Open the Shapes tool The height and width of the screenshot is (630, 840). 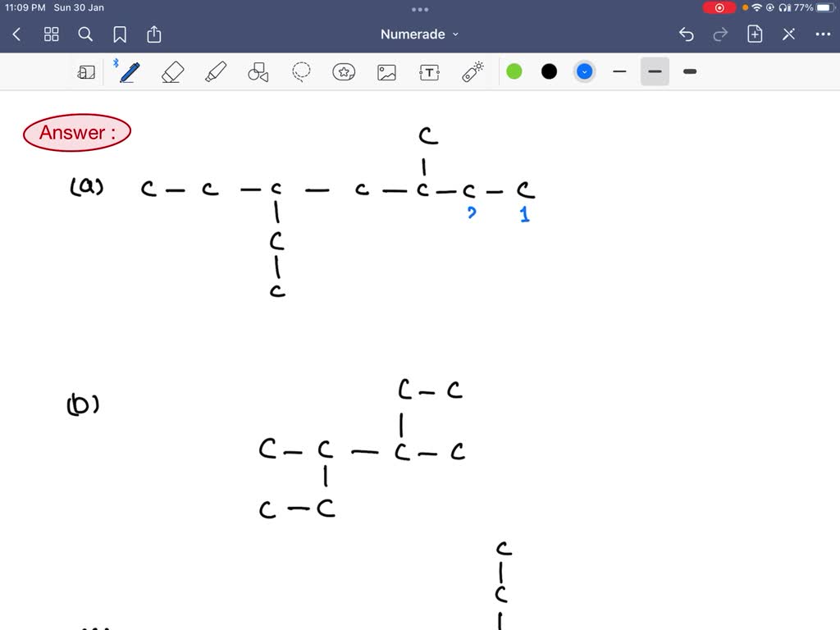(x=258, y=71)
